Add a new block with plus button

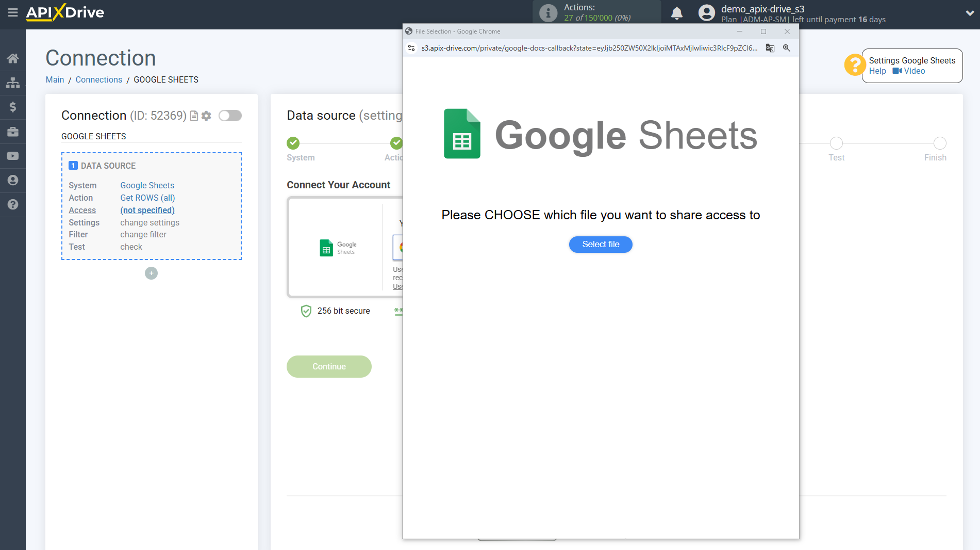(151, 273)
